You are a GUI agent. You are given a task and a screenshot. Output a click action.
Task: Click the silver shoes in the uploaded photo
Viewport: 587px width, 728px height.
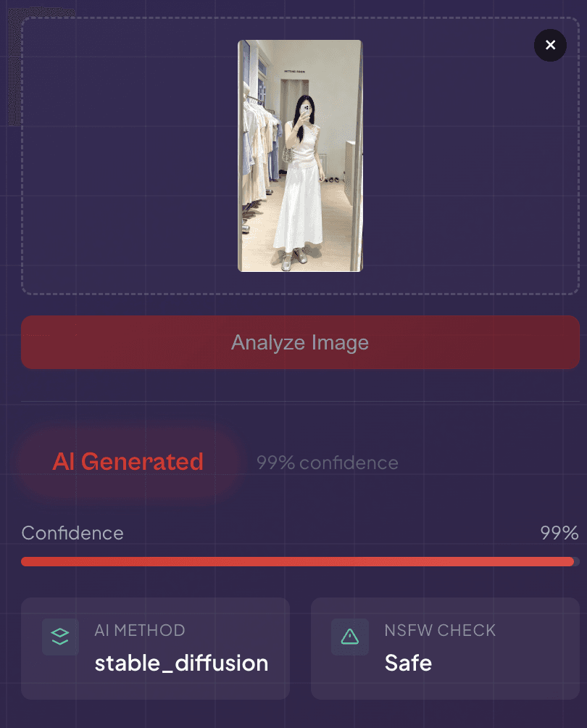[294, 259]
